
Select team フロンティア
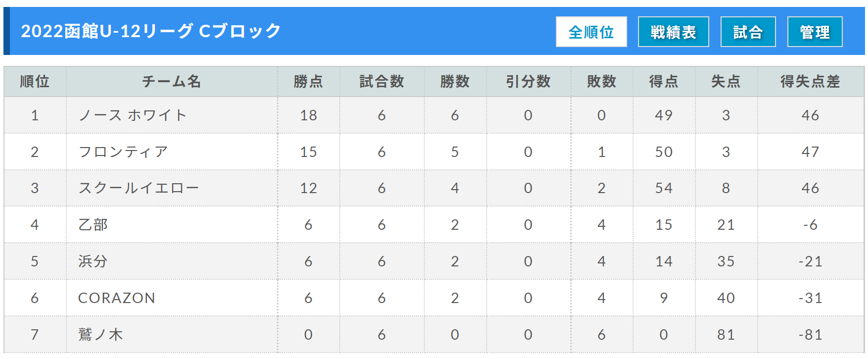(x=123, y=152)
